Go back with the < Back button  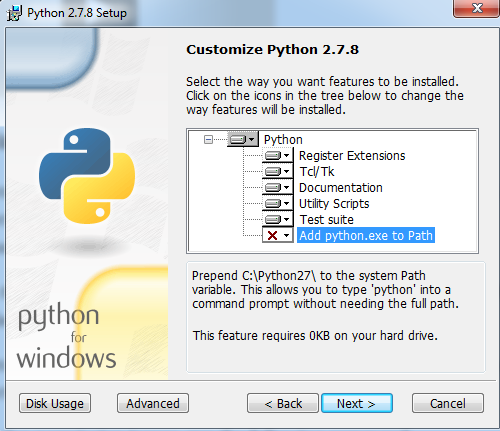click(x=283, y=403)
